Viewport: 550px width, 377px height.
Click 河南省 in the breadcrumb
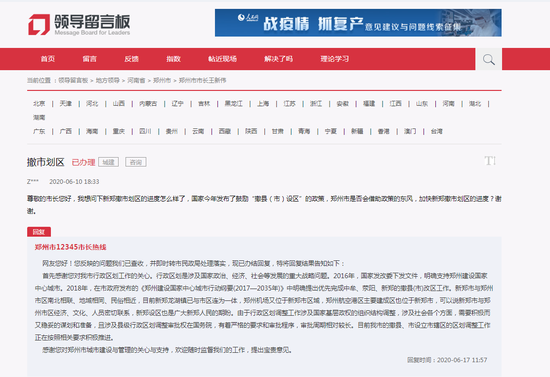pos(136,80)
